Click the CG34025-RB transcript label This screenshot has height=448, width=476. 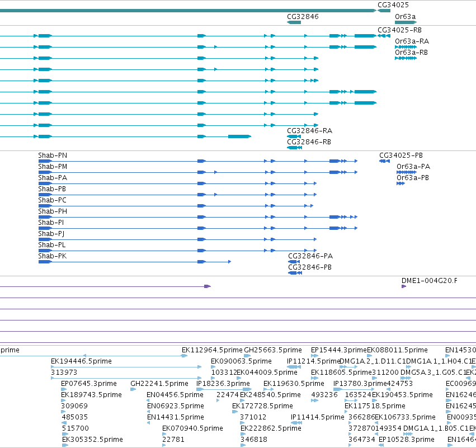[x=399, y=30]
